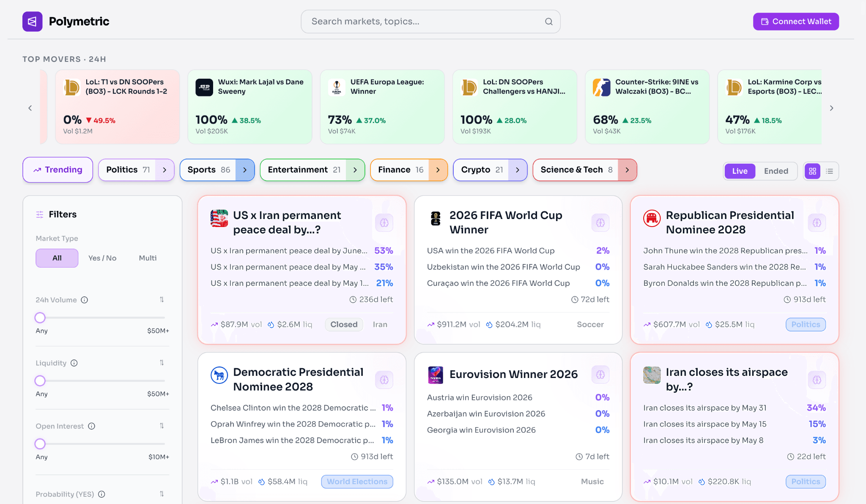866x504 pixels.
Task: Open UEFA Europa League Winner top mover card
Action: click(x=382, y=107)
